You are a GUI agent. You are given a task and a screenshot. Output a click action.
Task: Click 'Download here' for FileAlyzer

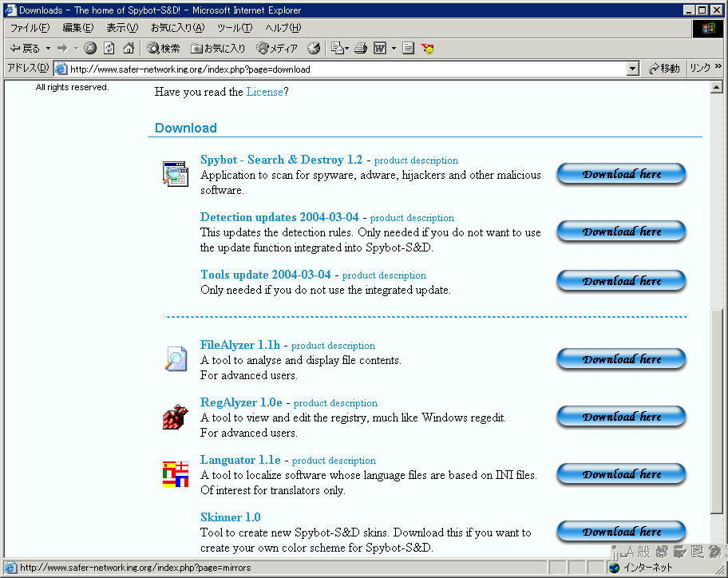621,359
